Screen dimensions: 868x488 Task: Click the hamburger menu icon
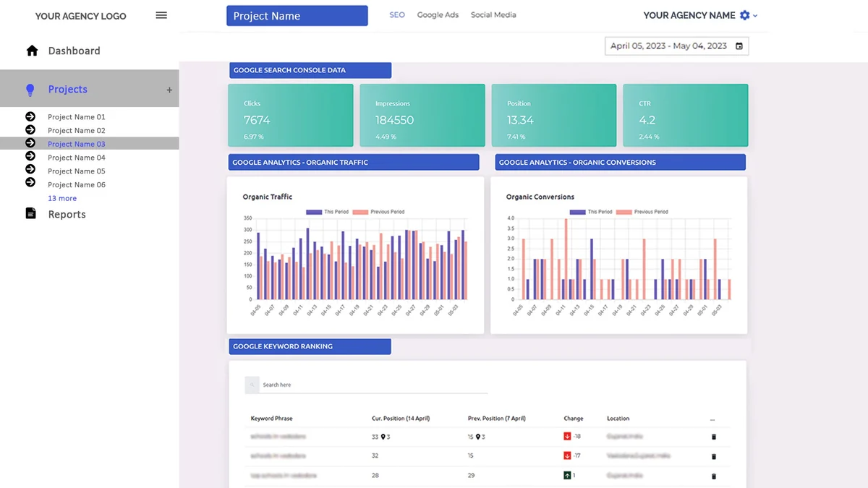[x=161, y=15]
